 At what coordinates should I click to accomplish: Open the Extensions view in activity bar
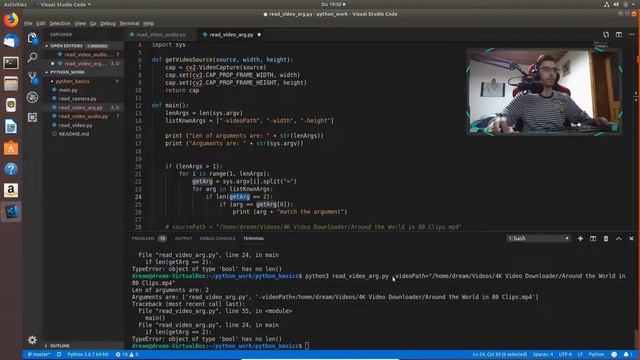[32, 117]
